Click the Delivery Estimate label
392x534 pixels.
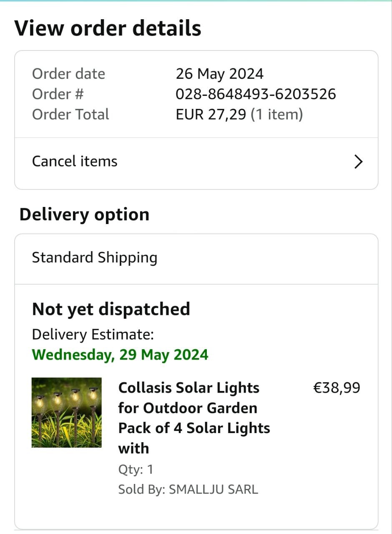click(93, 335)
